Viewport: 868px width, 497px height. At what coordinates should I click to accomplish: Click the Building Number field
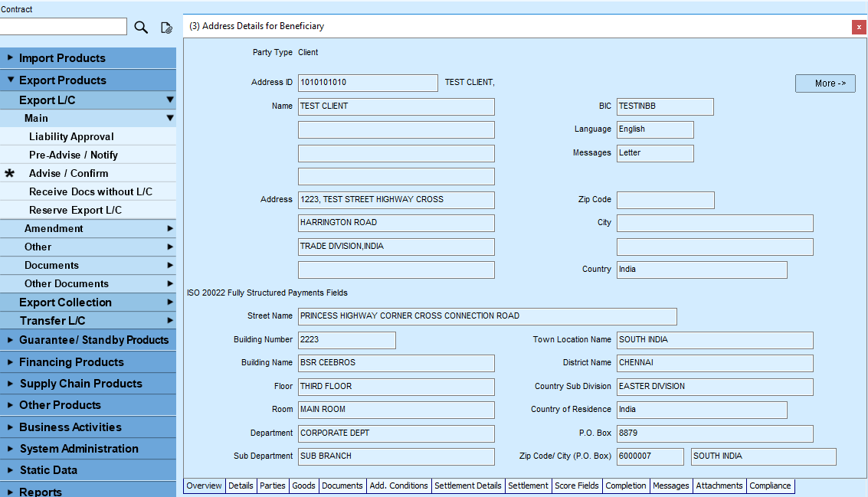(347, 340)
